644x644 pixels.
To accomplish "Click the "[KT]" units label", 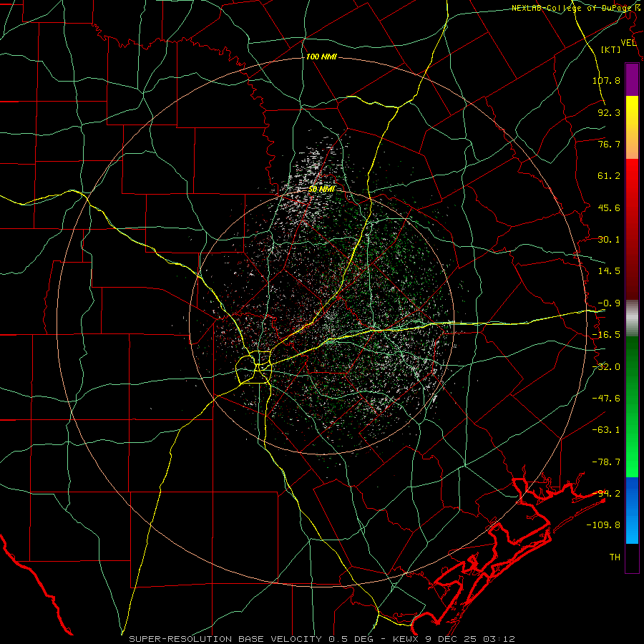I will [x=611, y=49].
